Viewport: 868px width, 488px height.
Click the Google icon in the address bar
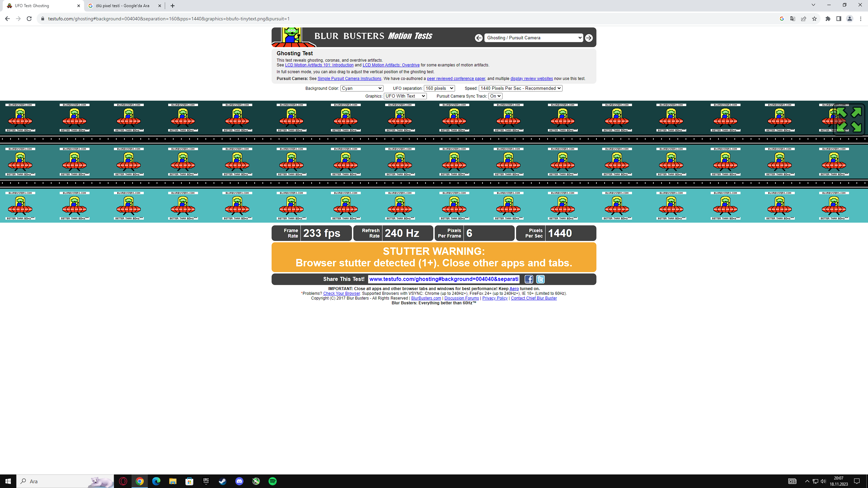pyautogui.click(x=782, y=19)
